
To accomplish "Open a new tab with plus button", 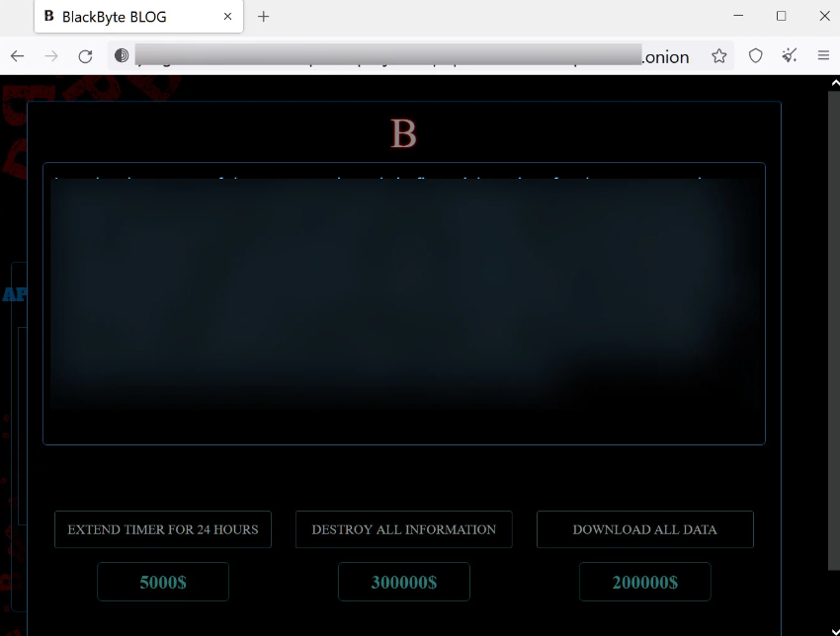I will pos(263,17).
